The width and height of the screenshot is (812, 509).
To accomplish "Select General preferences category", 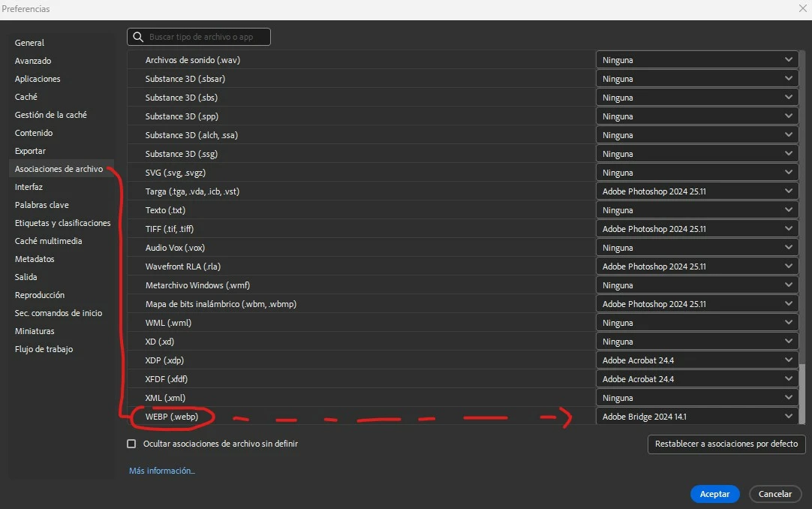I will click(29, 43).
